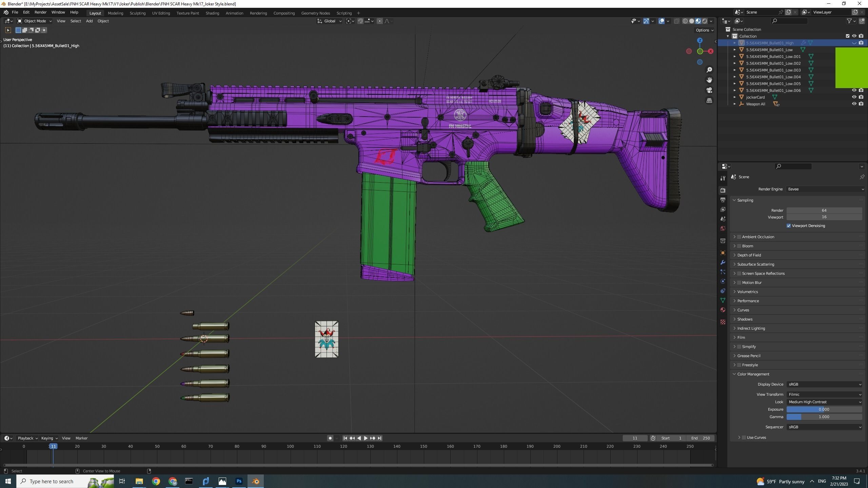Image resolution: width=868 pixels, height=488 pixels.
Task: Toggle overlays visibility button
Action: point(661,21)
